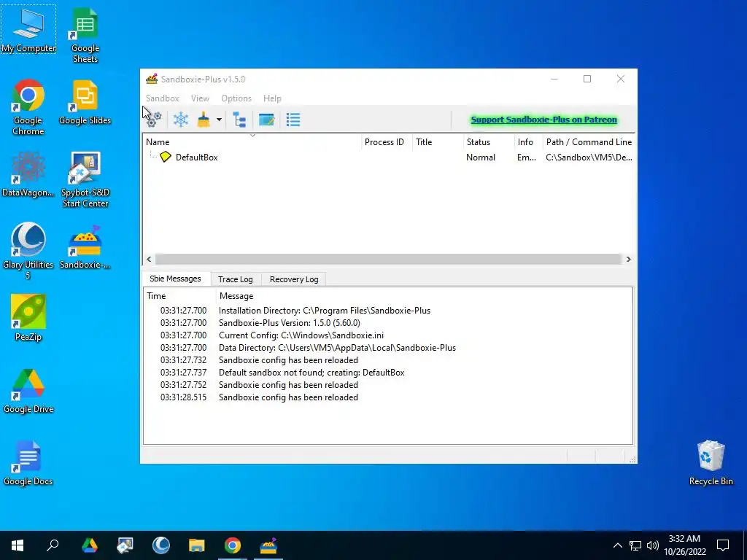
Task: Select the 03:31:28.515 config reloaded message
Action: pyautogui.click(x=388, y=397)
